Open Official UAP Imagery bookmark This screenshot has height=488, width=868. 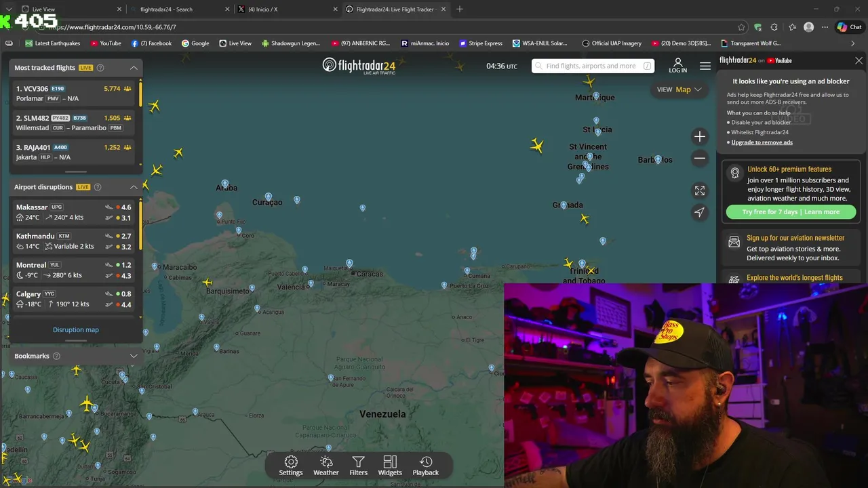[612, 43]
